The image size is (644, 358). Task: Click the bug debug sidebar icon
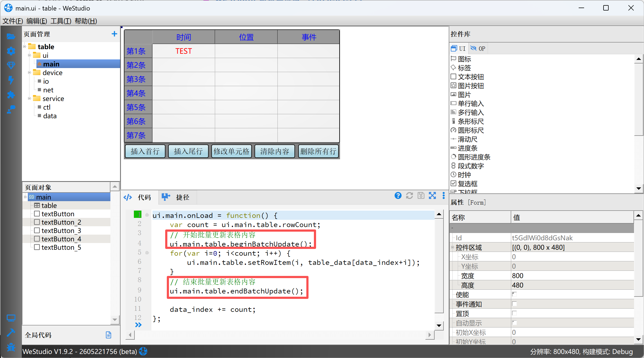click(x=11, y=347)
